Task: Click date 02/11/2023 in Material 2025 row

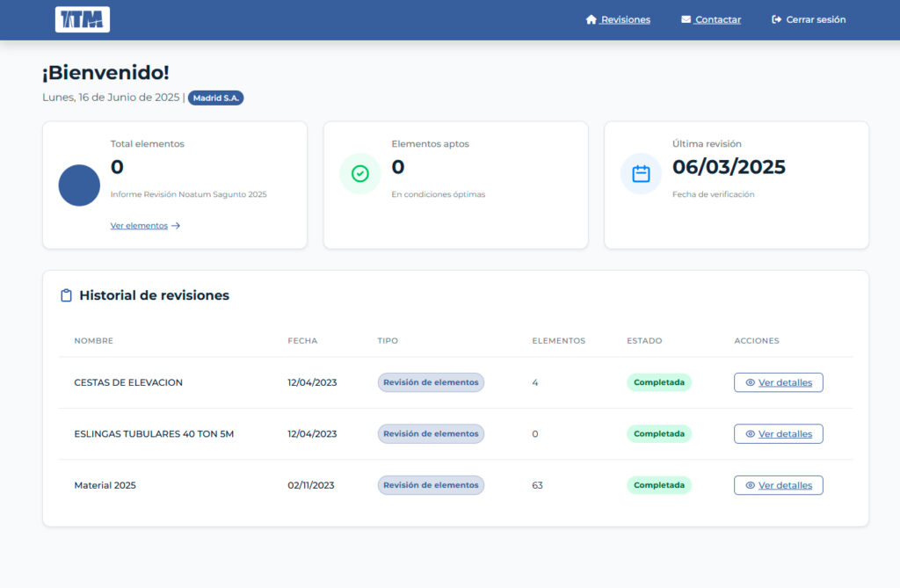Action: (310, 485)
